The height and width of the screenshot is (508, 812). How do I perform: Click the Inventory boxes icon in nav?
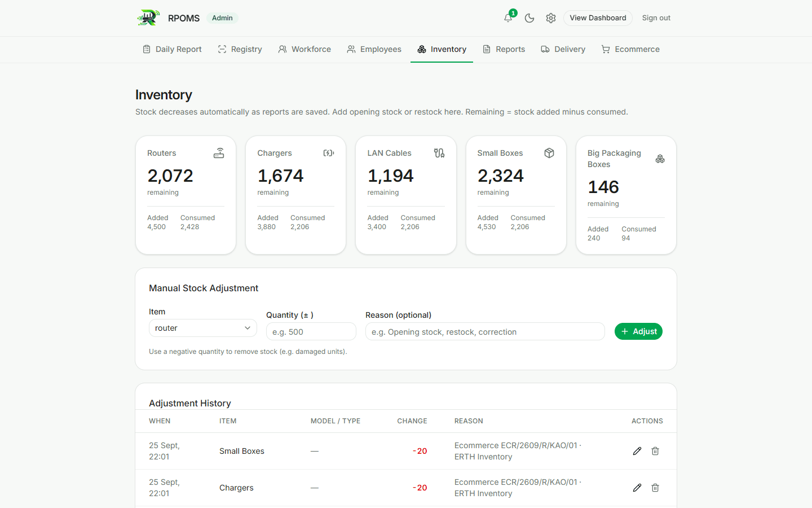[x=422, y=49]
